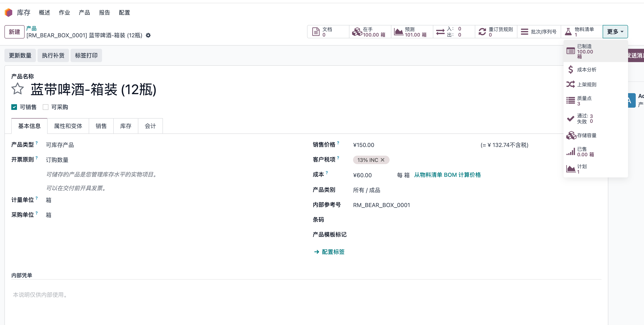Viewport: 644px width, 325px height.
Task: Open the 作业 menu
Action: tap(64, 12)
